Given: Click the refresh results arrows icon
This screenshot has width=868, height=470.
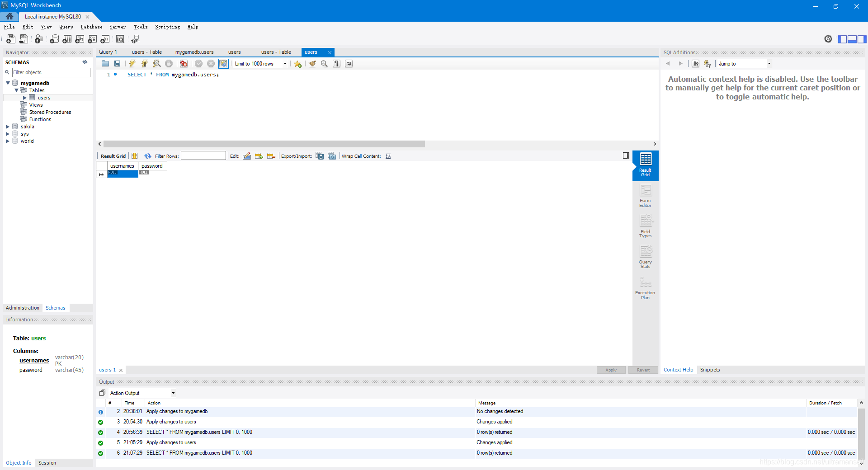Looking at the screenshot, I should tap(147, 156).
